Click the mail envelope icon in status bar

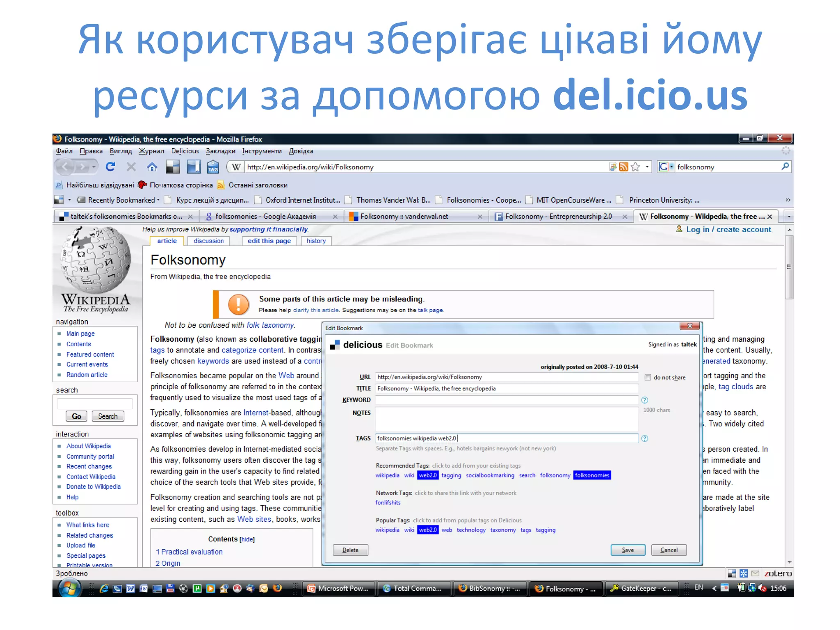pyautogui.click(x=755, y=573)
